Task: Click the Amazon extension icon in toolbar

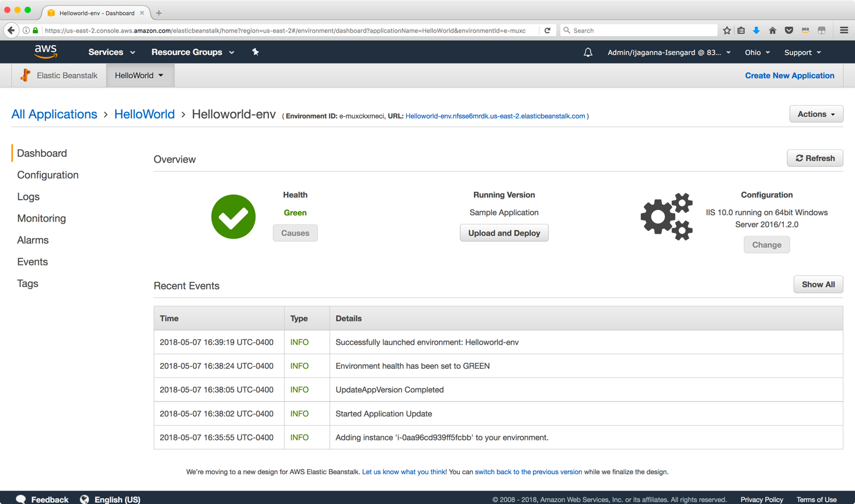Action: coord(805,30)
